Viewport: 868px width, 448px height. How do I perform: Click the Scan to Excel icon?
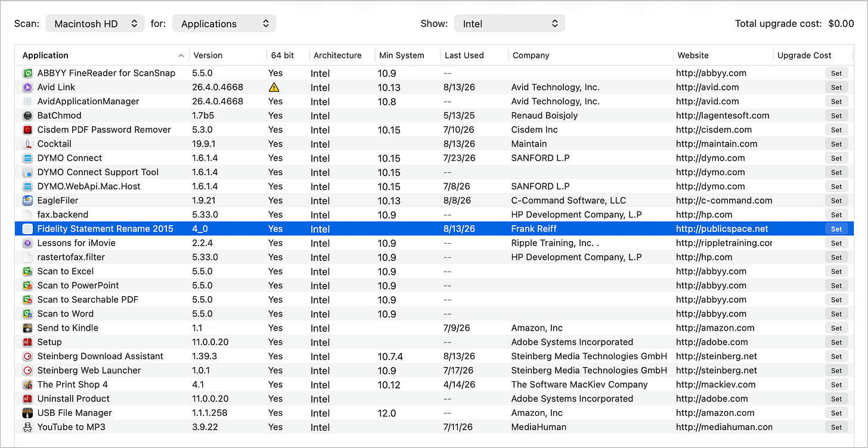coord(27,271)
